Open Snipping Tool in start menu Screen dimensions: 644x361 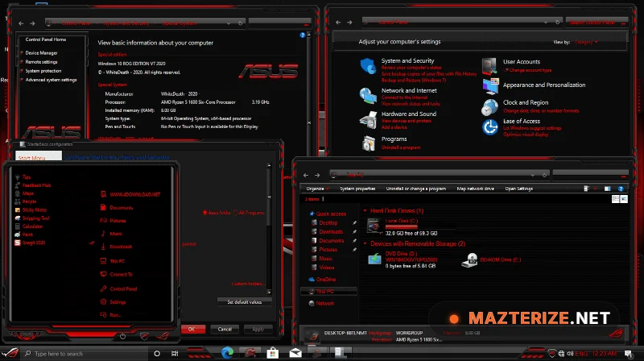(31, 218)
